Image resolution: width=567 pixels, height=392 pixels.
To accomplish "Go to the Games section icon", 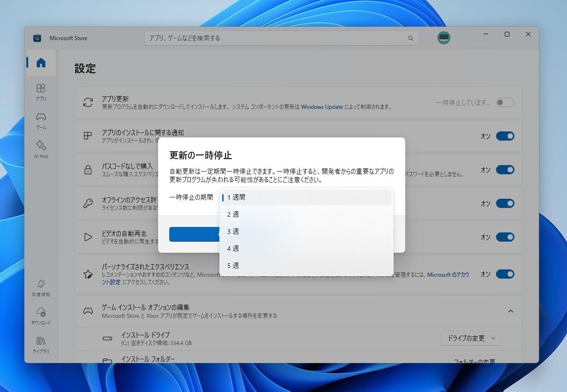I will [x=41, y=120].
